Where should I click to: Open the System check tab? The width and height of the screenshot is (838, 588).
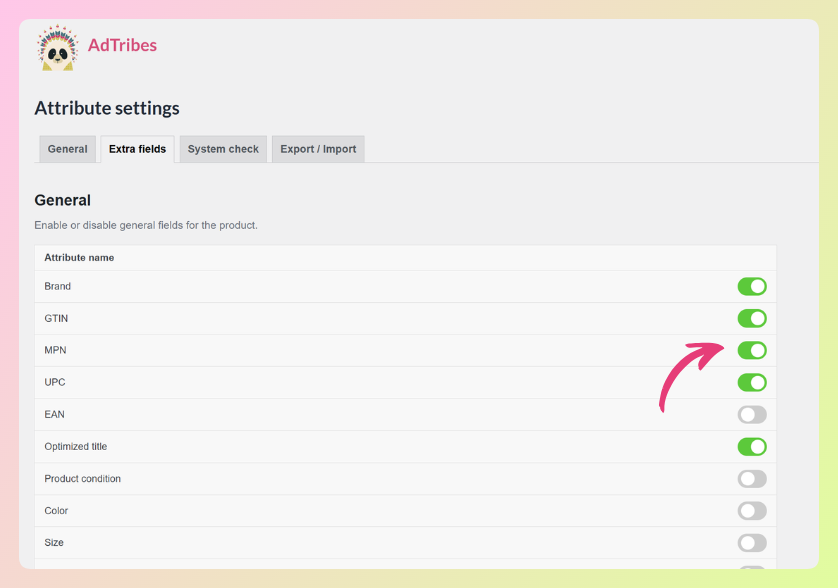(x=223, y=149)
